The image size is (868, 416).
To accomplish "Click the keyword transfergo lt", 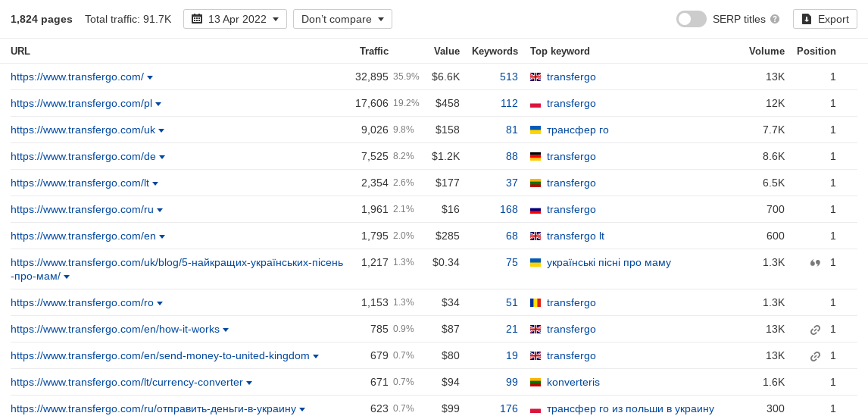I will click(x=575, y=236).
